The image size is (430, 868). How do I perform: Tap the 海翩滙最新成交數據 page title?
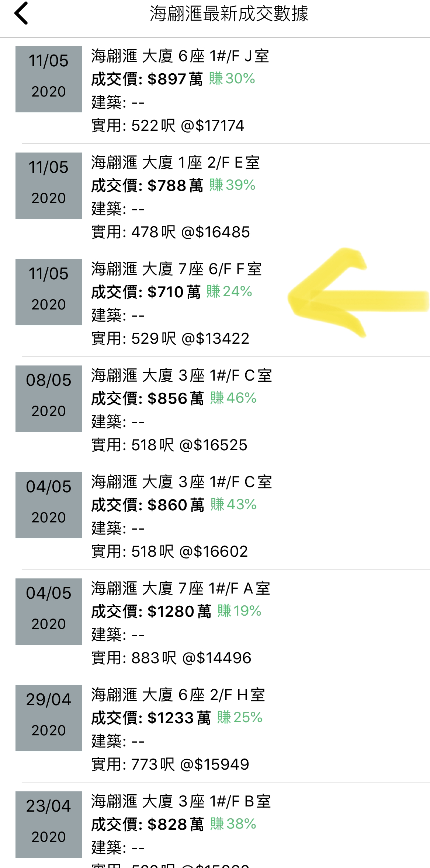229,14
